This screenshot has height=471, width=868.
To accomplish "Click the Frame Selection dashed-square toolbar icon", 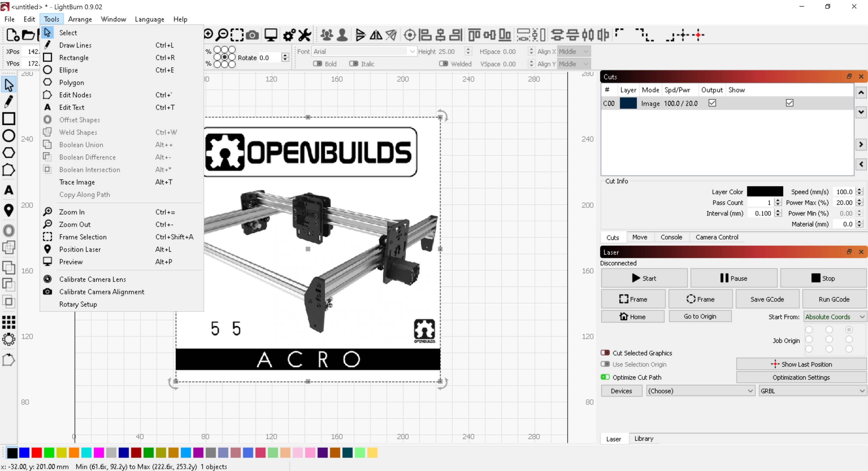I will (x=237, y=35).
